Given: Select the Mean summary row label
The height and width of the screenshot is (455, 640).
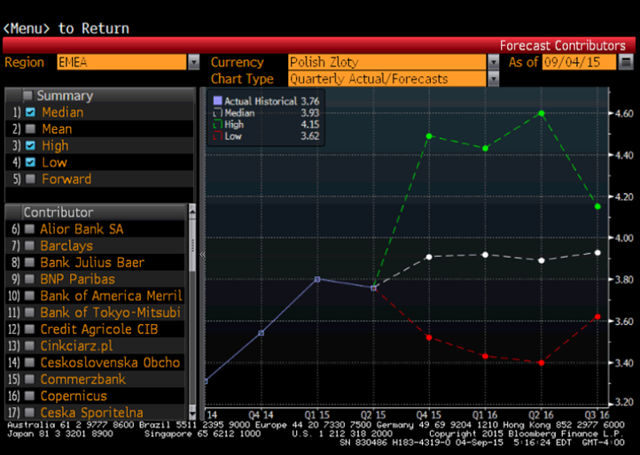Looking at the screenshot, I should [x=57, y=129].
